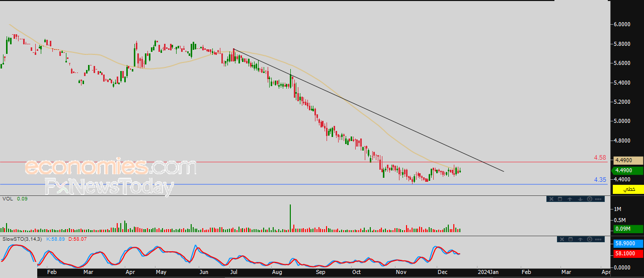Click the green 0.09M volume tag

pyautogui.click(x=629, y=229)
